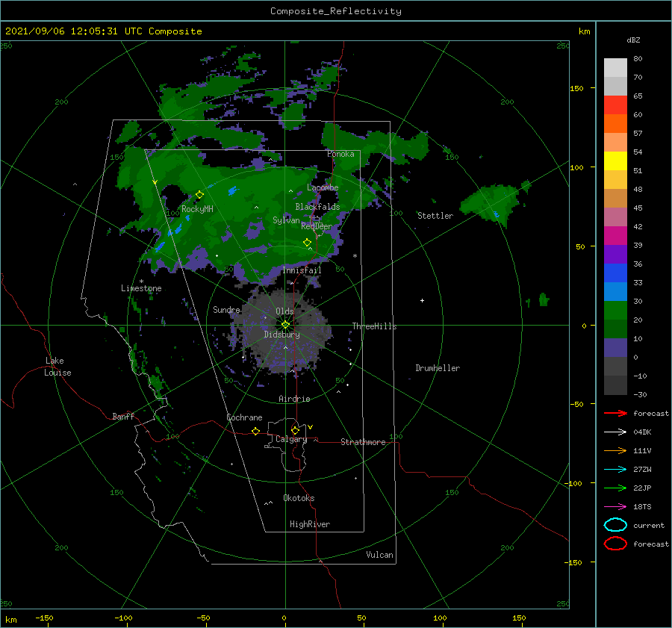Click the Vulcan town label

[379, 555]
